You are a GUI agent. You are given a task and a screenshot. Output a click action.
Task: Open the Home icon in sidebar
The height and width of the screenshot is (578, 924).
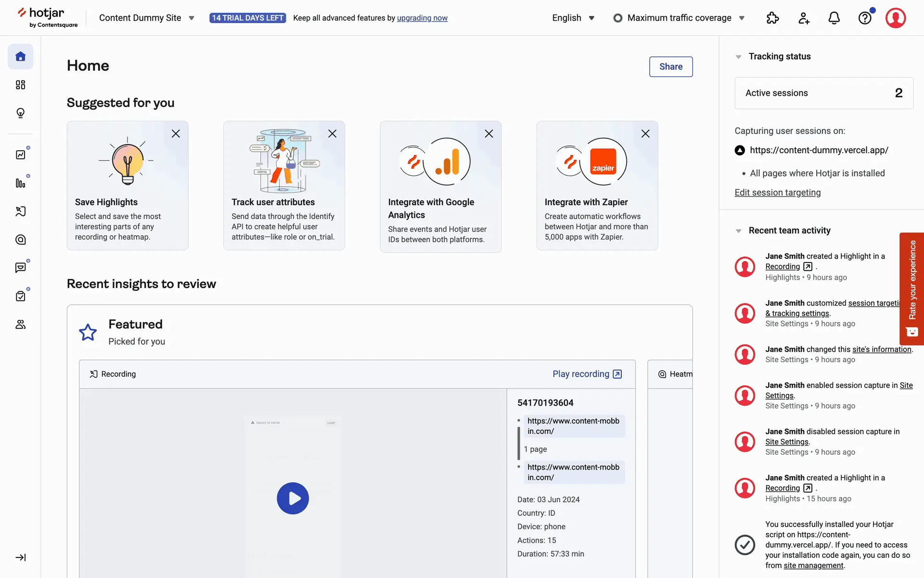pos(20,57)
